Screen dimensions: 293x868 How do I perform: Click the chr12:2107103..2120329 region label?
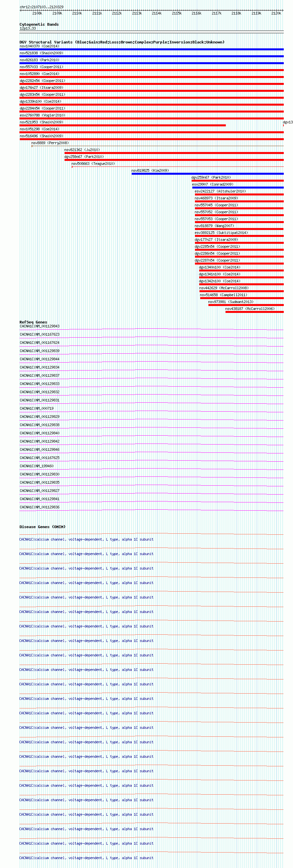(x=41, y=7)
